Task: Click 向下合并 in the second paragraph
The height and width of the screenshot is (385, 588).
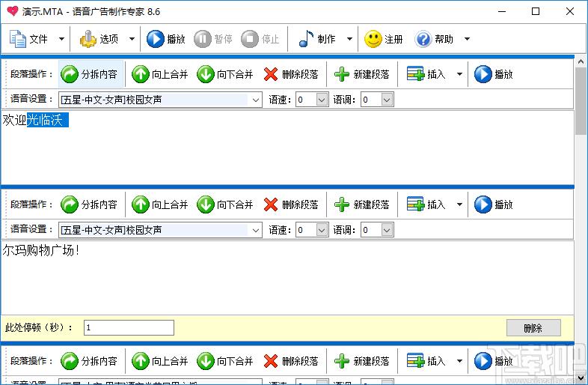Action: 225,204
